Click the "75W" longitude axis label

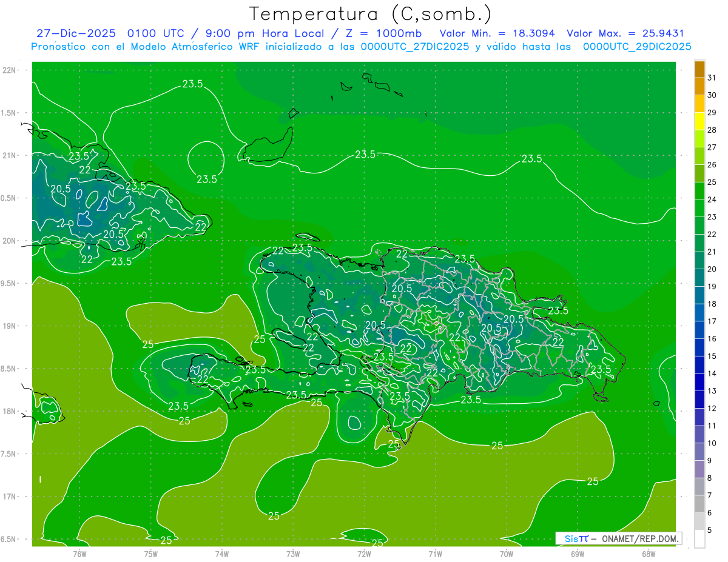click(x=151, y=554)
